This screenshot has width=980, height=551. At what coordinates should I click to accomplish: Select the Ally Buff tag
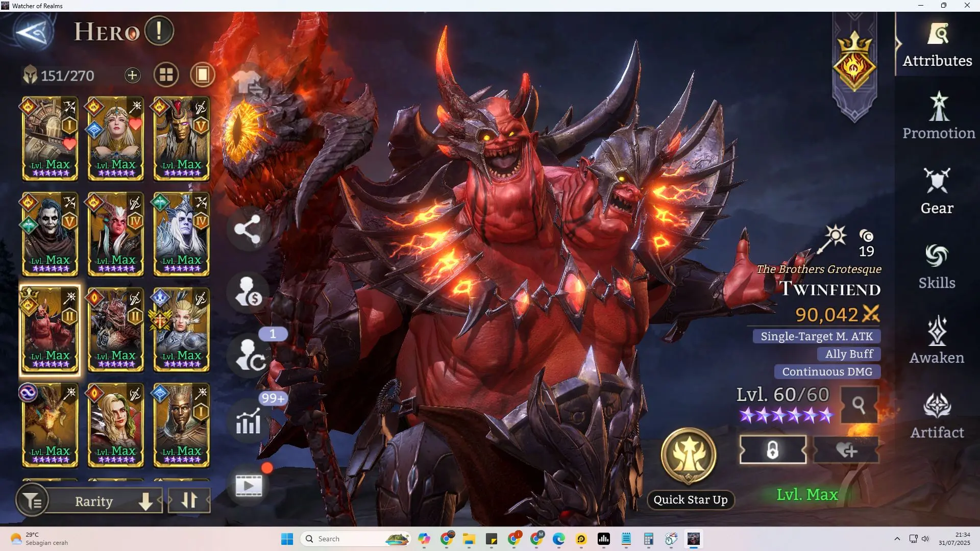point(849,354)
